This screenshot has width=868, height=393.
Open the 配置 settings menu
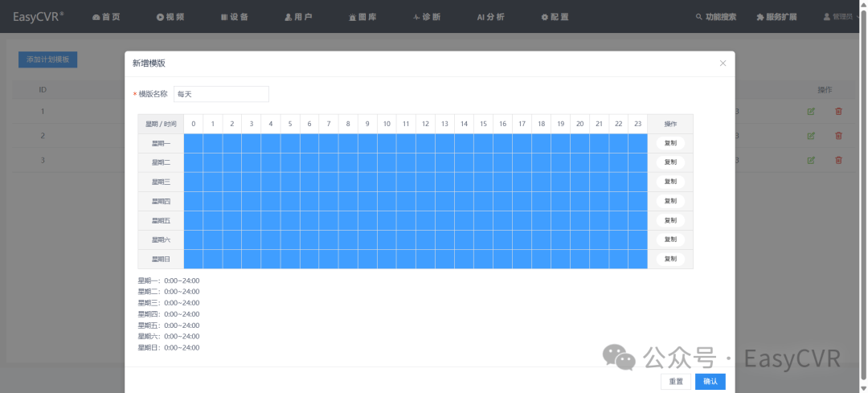[555, 17]
